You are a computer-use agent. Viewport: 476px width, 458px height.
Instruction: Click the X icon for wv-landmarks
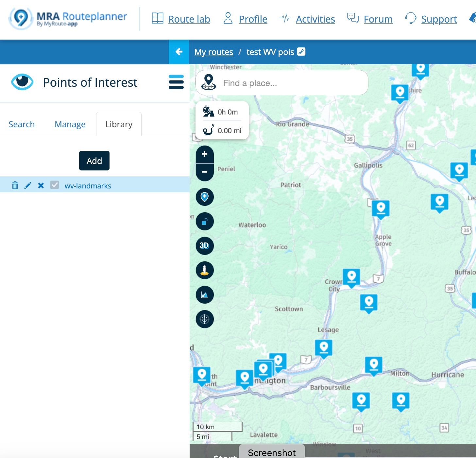point(41,185)
